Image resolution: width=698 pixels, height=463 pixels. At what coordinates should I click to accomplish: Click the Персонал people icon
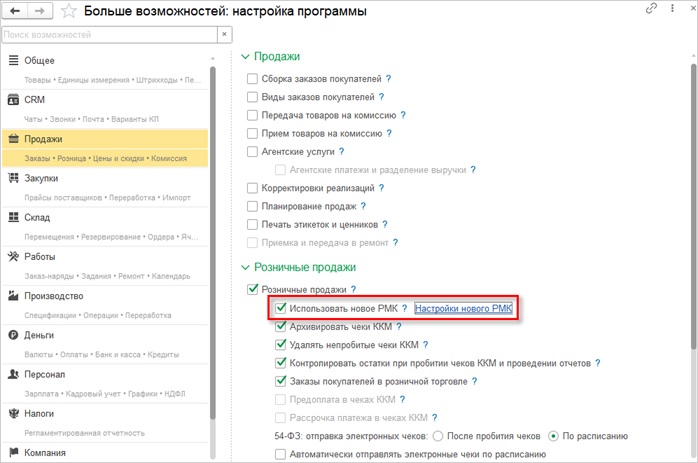pyautogui.click(x=14, y=374)
